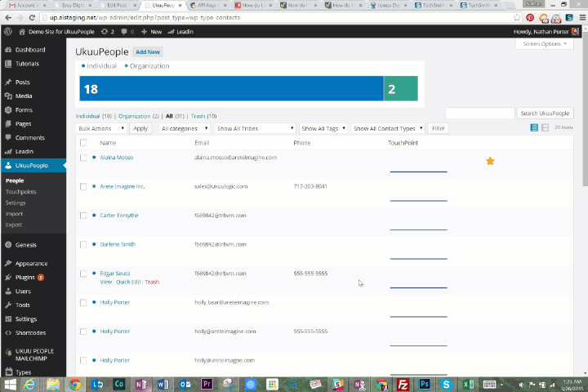Open the All categories dropdown
This screenshot has height=392, width=588.
(184, 128)
